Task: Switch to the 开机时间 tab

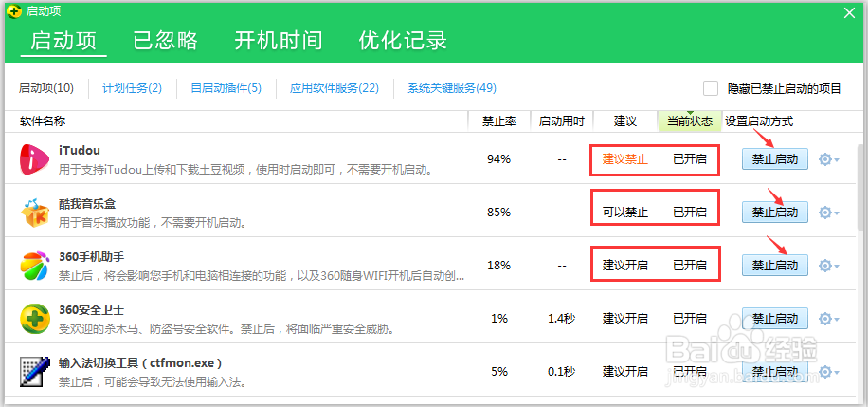Action: coord(279,41)
